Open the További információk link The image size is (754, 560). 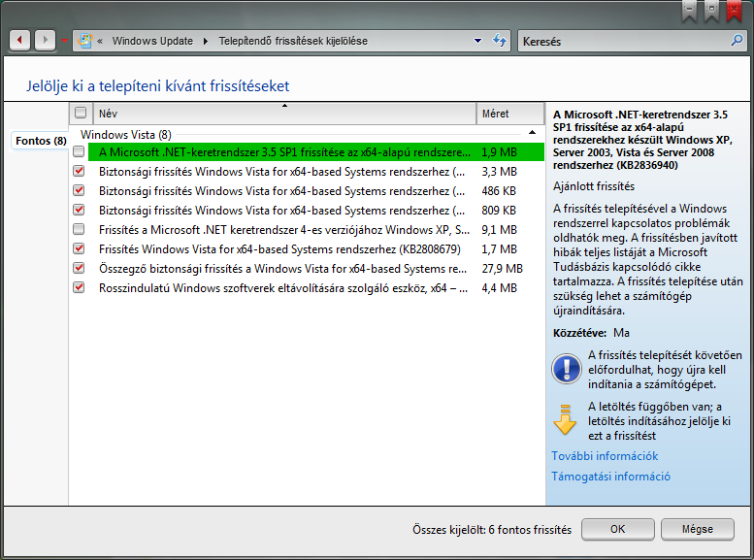tap(605, 455)
